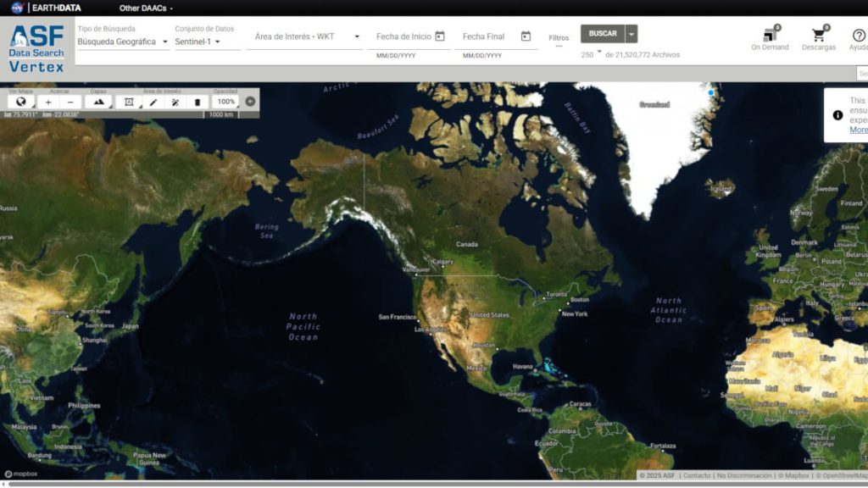Image resolution: width=868 pixels, height=488 pixels.
Task: Expand the Tipo de Búsqueda dropdown
Action: pos(121,42)
